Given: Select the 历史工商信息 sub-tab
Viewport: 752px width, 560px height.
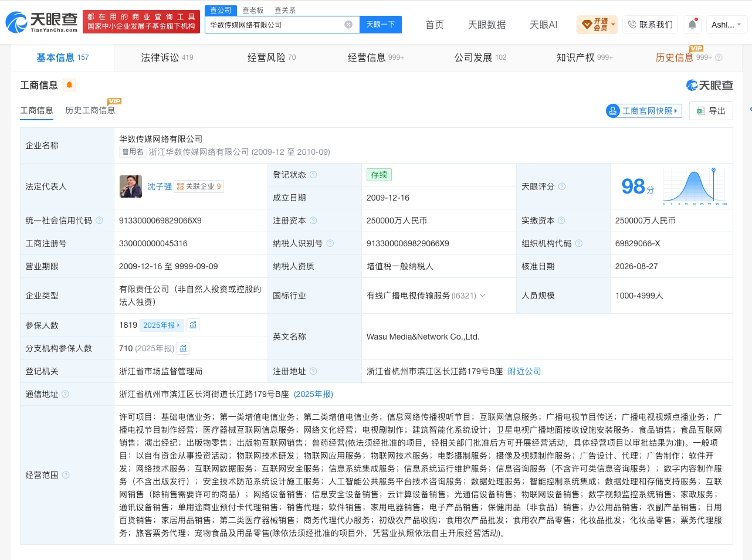Looking at the screenshot, I should click(90, 110).
